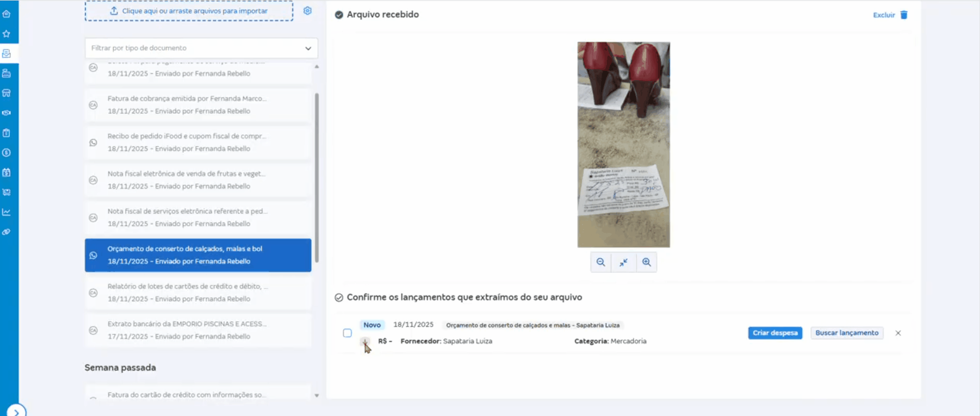Open the shopping cart icon in the sidebar

click(7, 192)
